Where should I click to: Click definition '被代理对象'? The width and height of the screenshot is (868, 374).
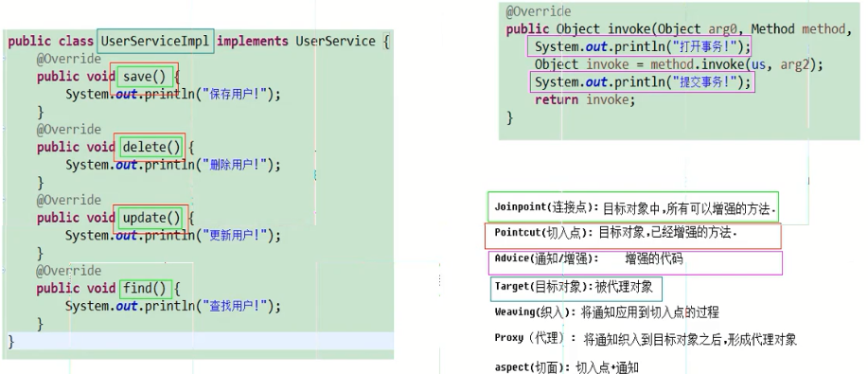[x=624, y=287]
